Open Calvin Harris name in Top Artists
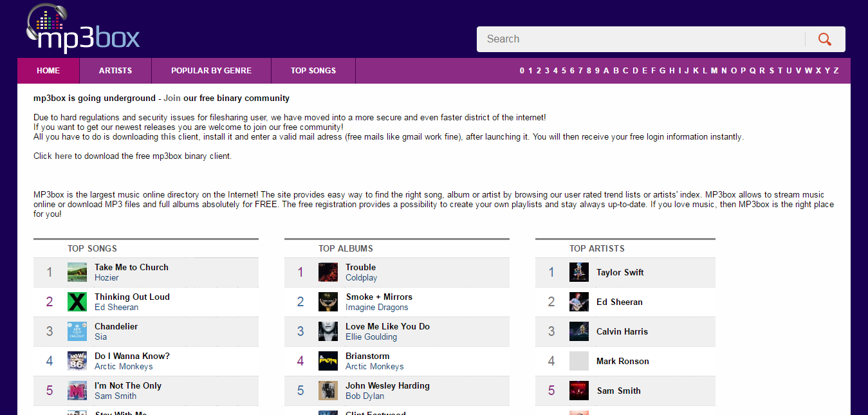Image resolution: width=868 pixels, height=415 pixels. [622, 331]
